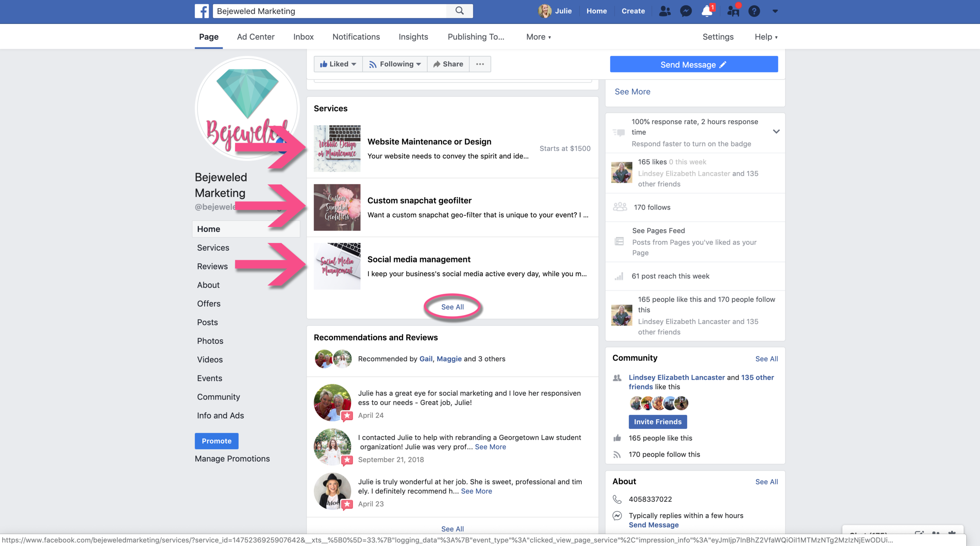Image resolution: width=980 pixels, height=546 pixels.
Task: Expand See More on the April 23 review
Action: 476,491
